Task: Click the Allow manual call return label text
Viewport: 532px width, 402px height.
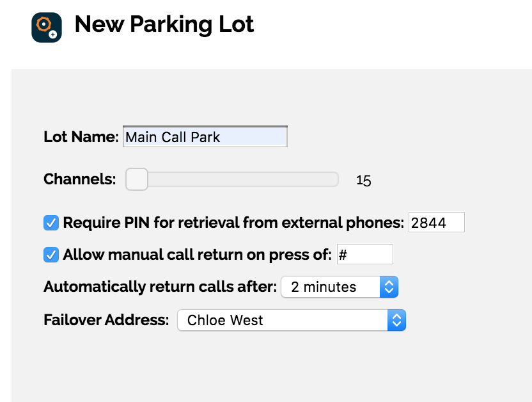Action: point(197,255)
